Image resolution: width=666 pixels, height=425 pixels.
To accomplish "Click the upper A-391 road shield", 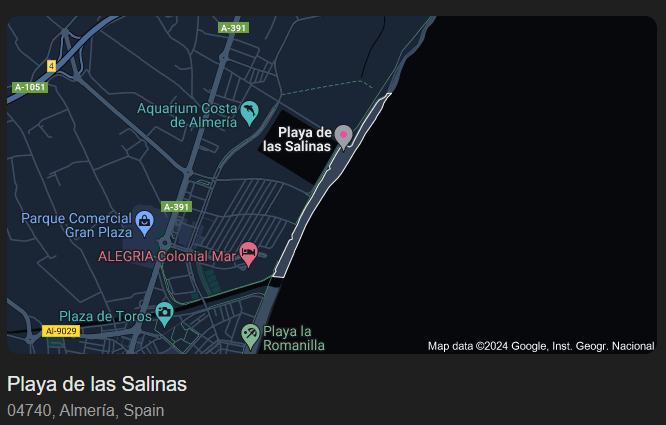I will [x=234, y=28].
